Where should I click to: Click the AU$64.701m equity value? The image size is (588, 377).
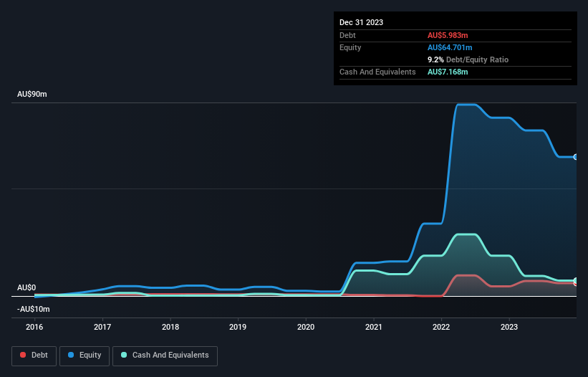[450, 47]
